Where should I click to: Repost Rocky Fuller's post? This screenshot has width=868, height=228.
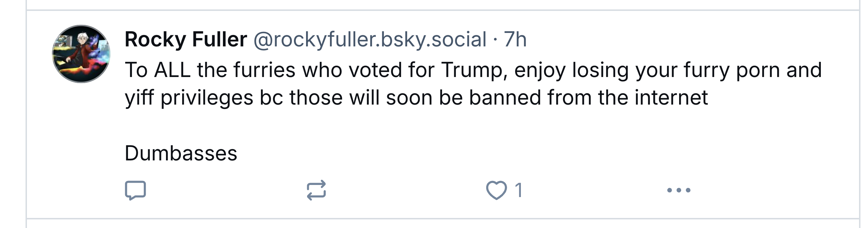tap(316, 190)
